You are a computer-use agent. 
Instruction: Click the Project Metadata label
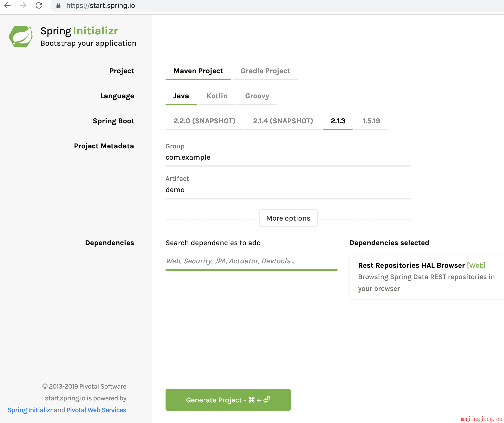point(104,146)
